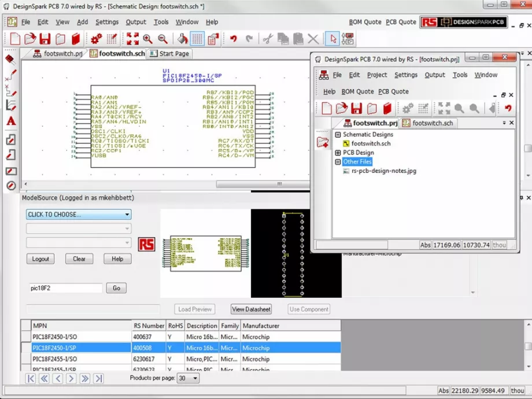Click the New document icon in main toolbar

click(15, 39)
